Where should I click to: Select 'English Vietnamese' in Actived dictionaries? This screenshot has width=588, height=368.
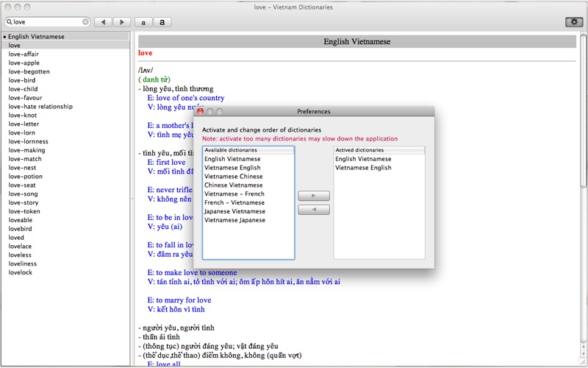(x=363, y=159)
